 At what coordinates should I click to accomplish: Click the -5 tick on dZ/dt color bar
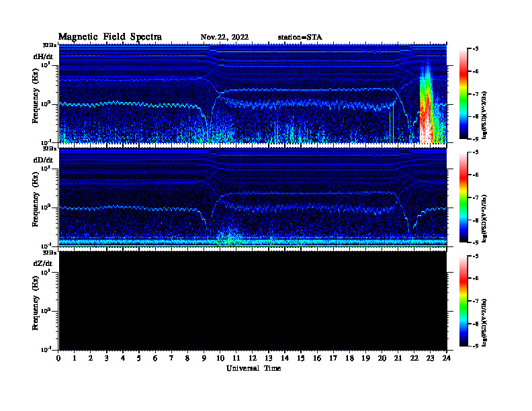tap(476, 256)
